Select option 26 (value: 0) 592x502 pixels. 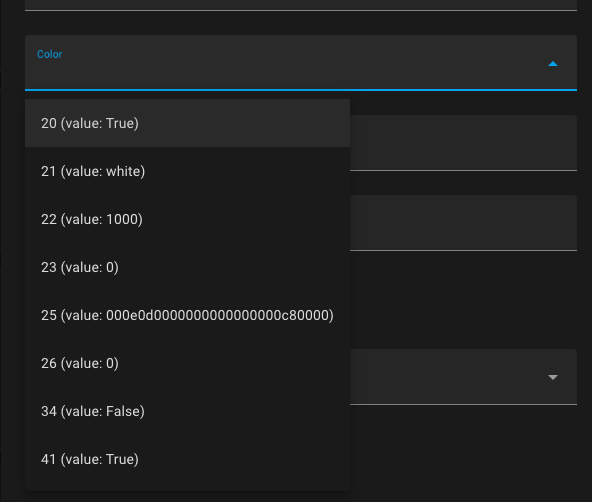click(187, 363)
